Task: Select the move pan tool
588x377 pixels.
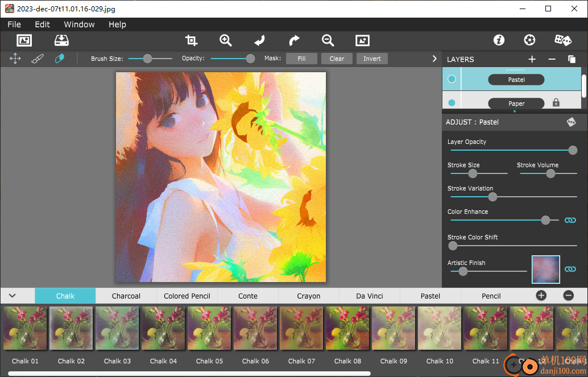Action: coord(15,59)
